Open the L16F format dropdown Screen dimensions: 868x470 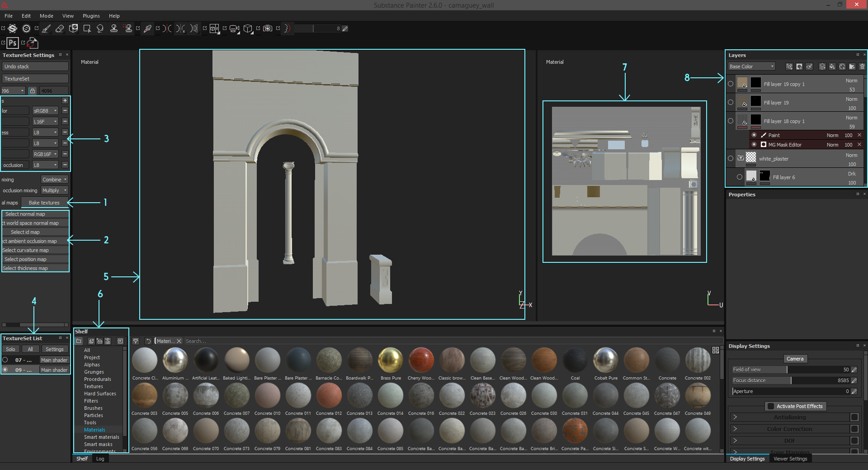point(46,122)
